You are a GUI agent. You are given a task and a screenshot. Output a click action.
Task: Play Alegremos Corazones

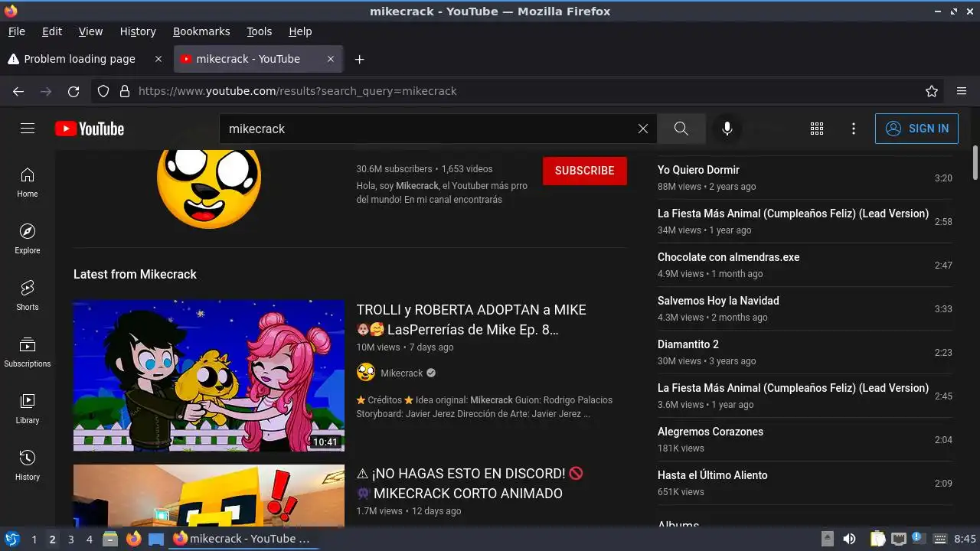click(710, 432)
